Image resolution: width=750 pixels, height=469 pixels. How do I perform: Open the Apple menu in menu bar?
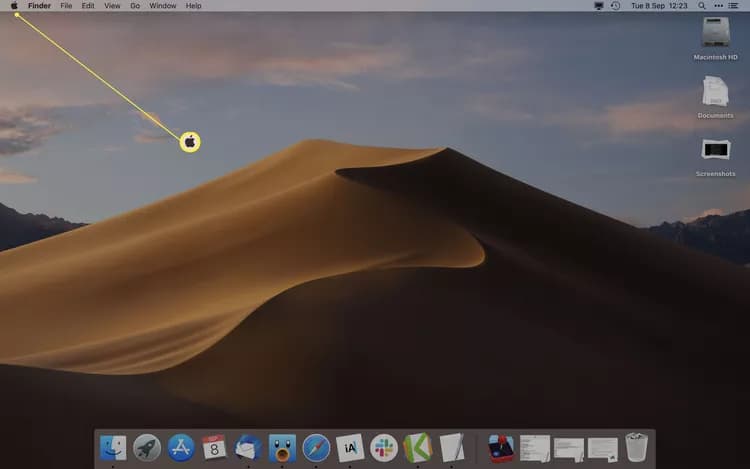[14, 6]
